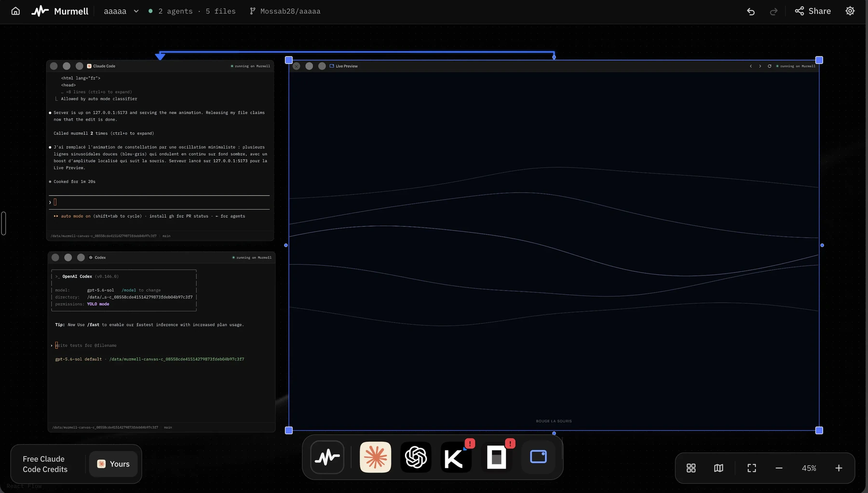Click the '2 agents · 5 files' status
The image size is (868, 493).
click(x=192, y=11)
